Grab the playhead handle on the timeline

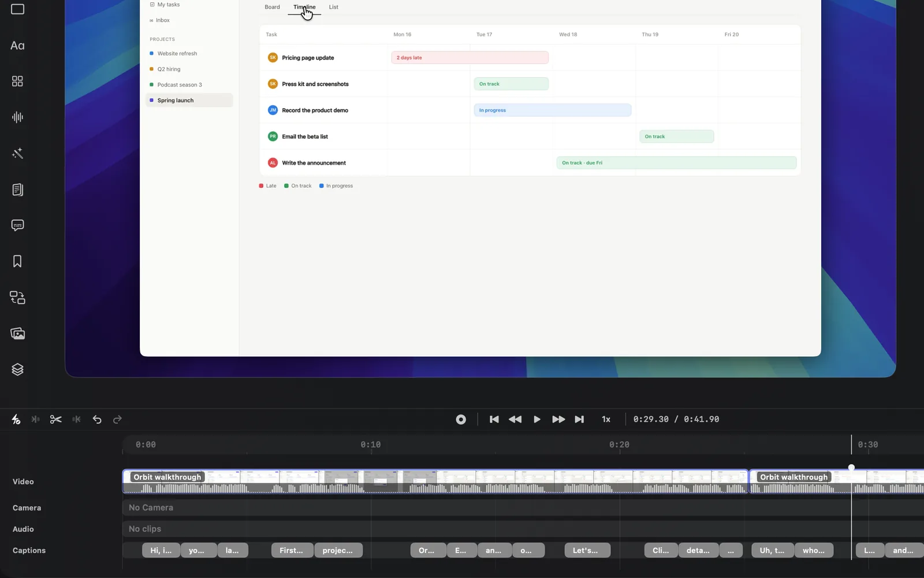851,467
